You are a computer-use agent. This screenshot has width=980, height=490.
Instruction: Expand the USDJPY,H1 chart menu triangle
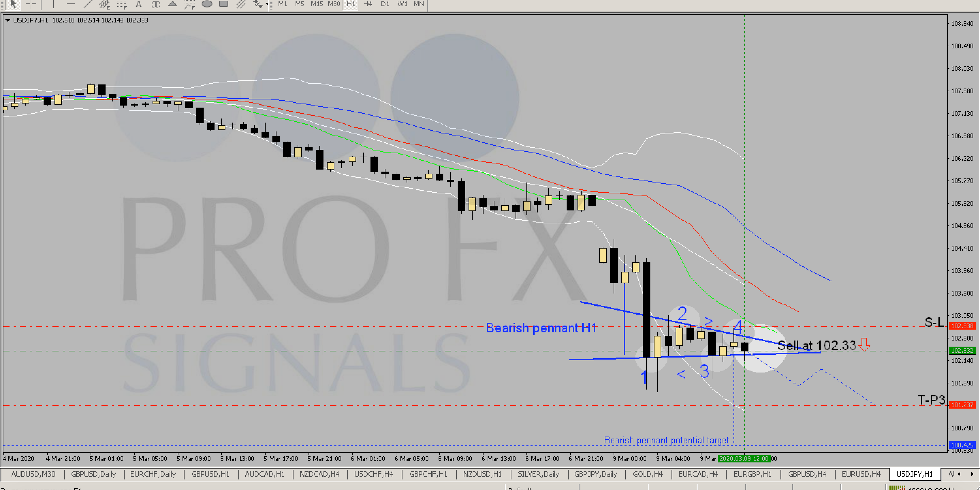(x=7, y=20)
